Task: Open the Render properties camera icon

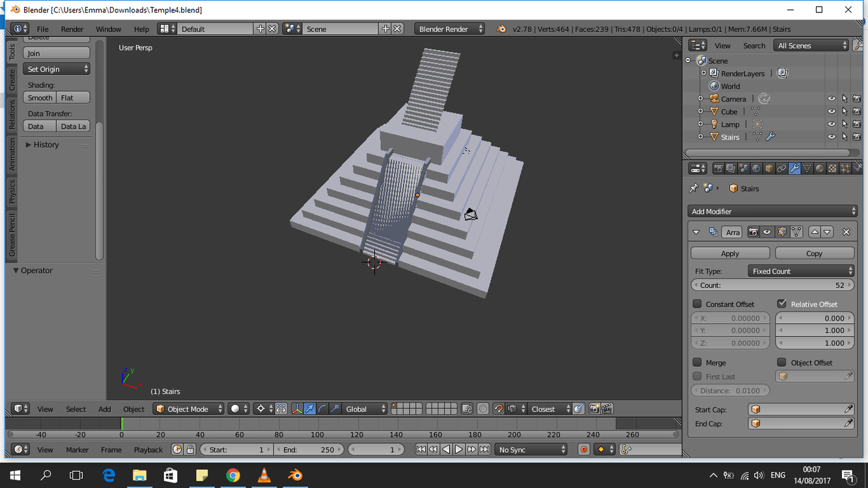Action: point(718,169)
